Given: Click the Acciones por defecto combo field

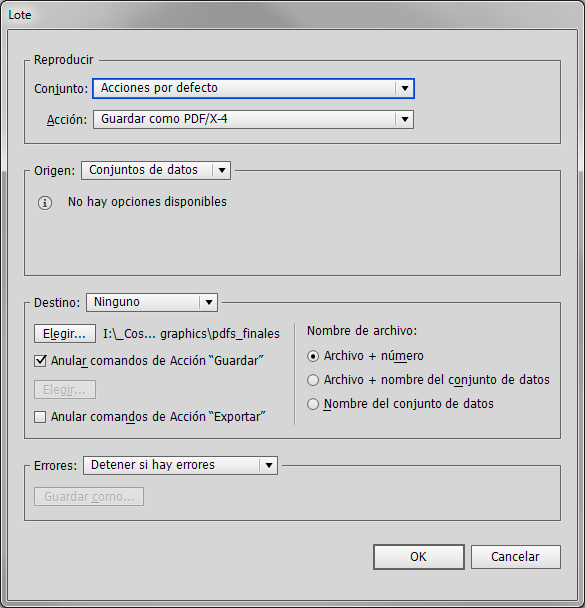Looking at the screenshot, I should tap(254, 88).
